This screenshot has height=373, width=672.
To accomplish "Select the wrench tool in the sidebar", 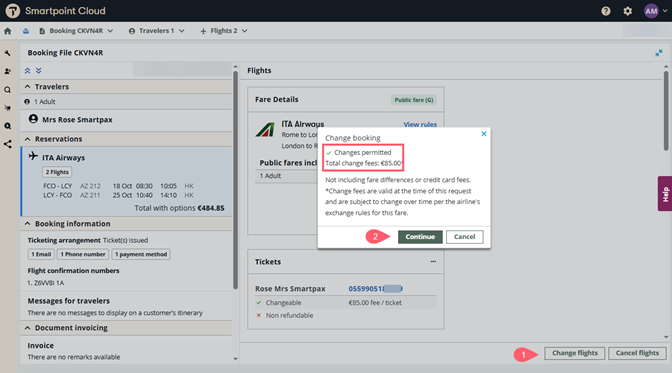I will 8,53.
